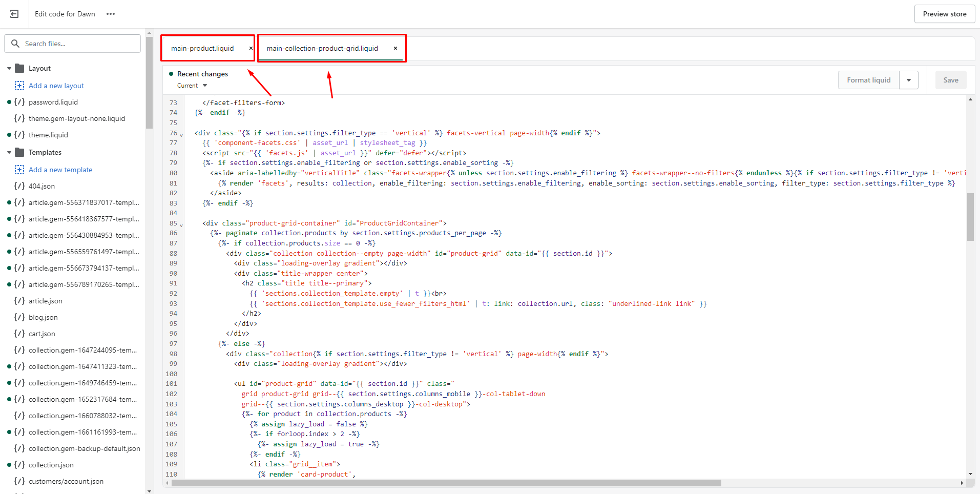Close the main-product.liquid tab
Screen dimensions: 980x494
251,48
